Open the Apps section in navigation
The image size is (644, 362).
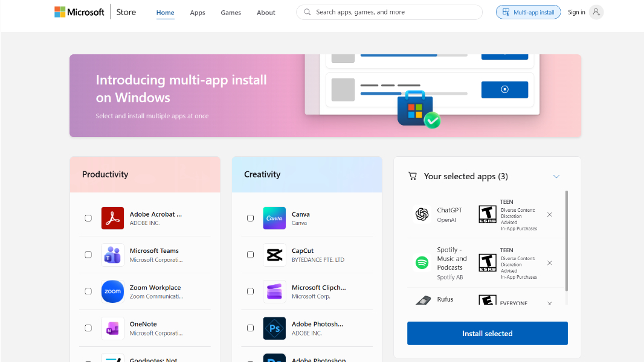pyautogui.click(x=198, y=11)
